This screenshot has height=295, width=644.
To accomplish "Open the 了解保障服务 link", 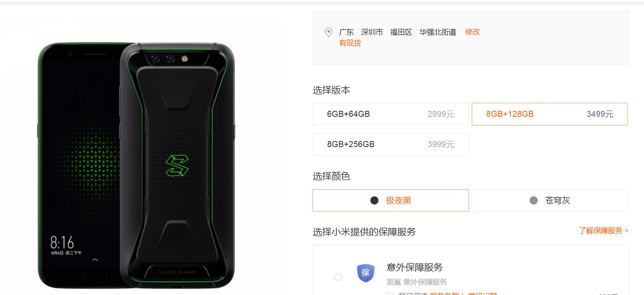I will click(x=604, y=231).
